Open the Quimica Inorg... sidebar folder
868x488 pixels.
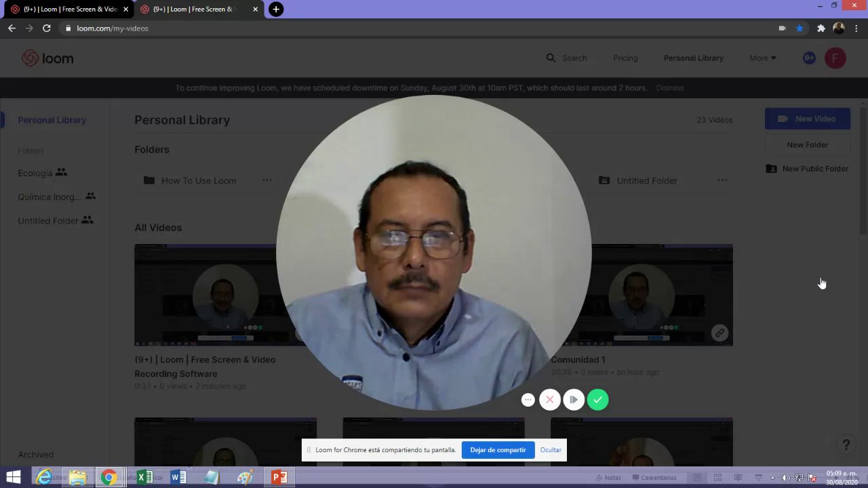pyautogui.click(x=56, y=197)
